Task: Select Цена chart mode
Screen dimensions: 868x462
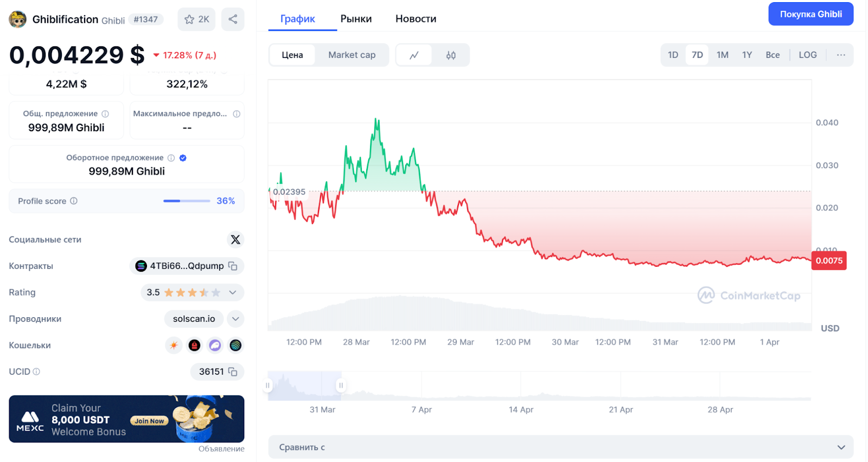Action: tap(292, 55)
